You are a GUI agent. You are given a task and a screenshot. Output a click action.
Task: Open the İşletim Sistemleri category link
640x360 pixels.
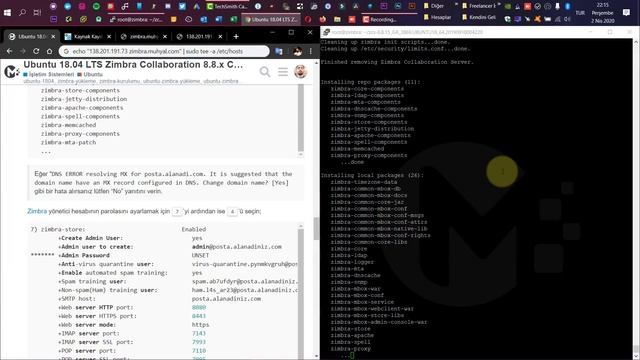click(x=49, y=74)
